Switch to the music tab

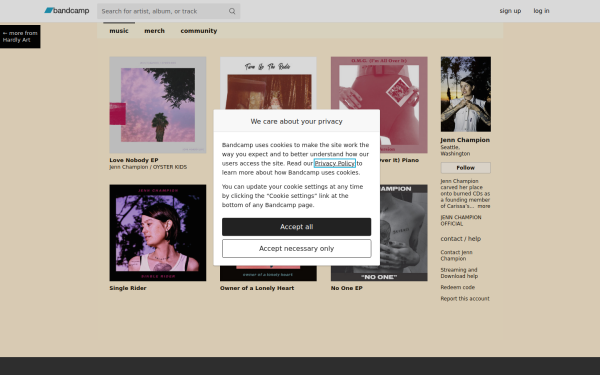tap(119, 31)
